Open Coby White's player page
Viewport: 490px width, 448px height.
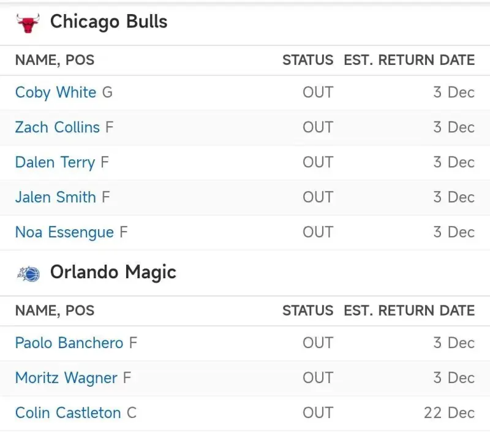pyautogui.click(x=56, y=93)
